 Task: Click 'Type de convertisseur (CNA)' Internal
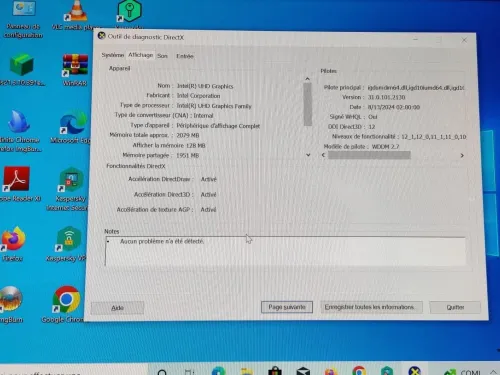click(203, 115)
